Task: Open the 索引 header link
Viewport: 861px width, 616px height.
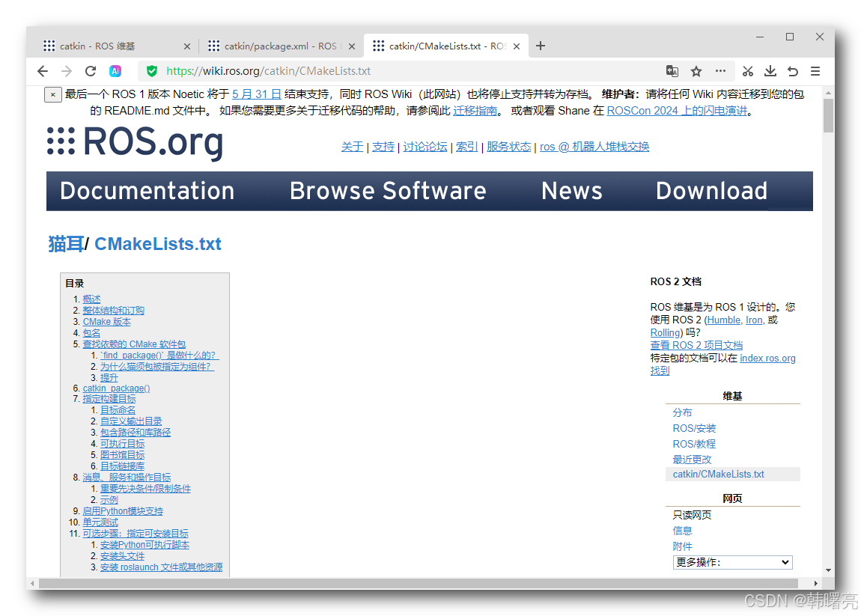Action: pyautogui.click(x=466, y=147)
